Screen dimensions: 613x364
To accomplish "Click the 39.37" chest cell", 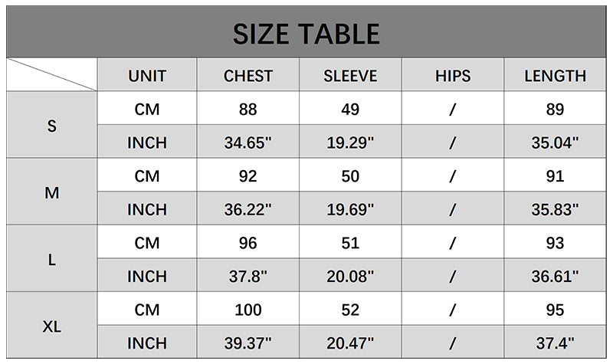I will pos(248,343).
